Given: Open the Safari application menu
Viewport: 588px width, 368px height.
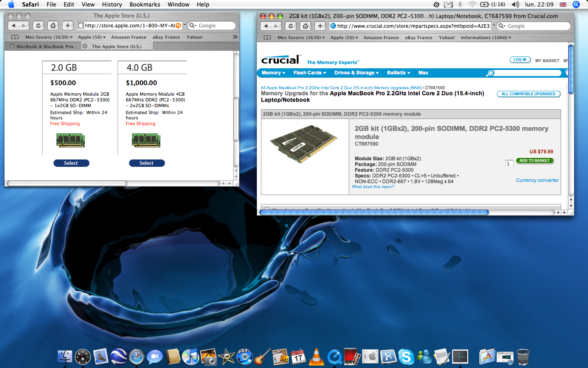Looking at the screenshot, I should click(30, 4).
